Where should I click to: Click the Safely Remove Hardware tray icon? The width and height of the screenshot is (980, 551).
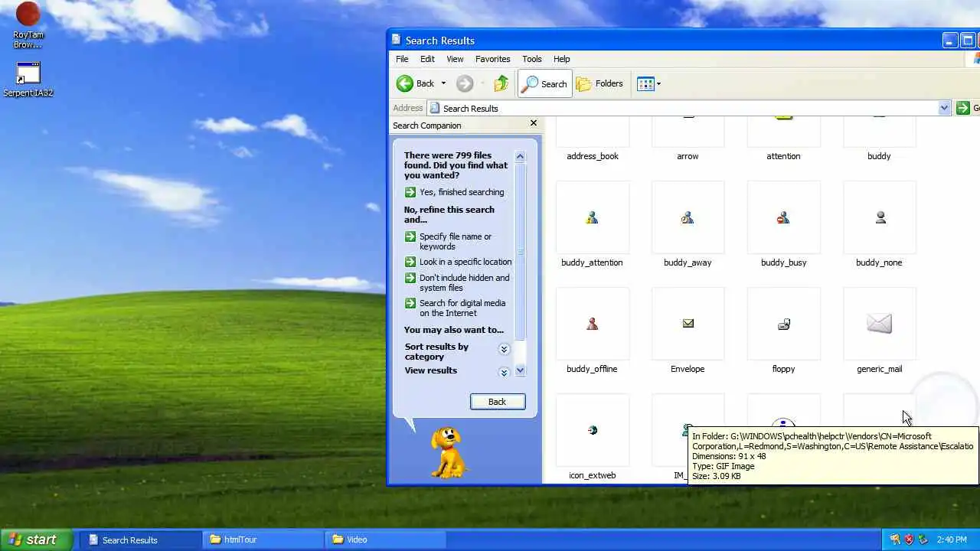pos(923,540)
